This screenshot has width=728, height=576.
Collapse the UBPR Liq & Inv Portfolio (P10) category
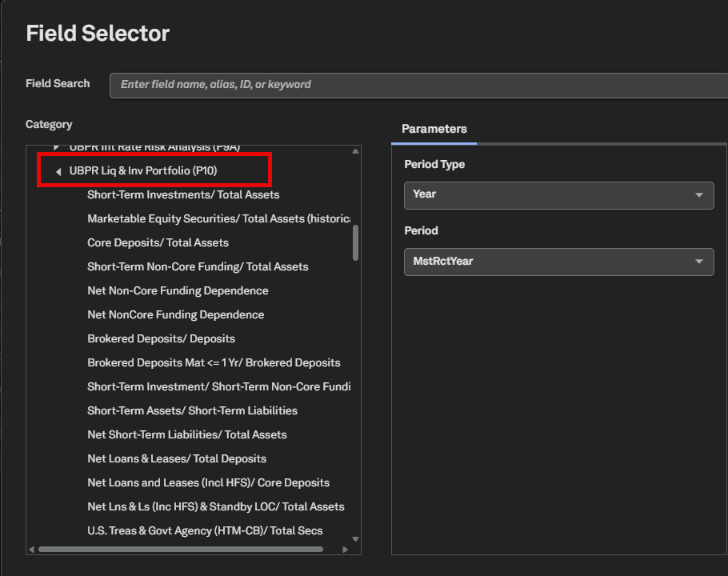pyautogui.click(x=58, y=172)
